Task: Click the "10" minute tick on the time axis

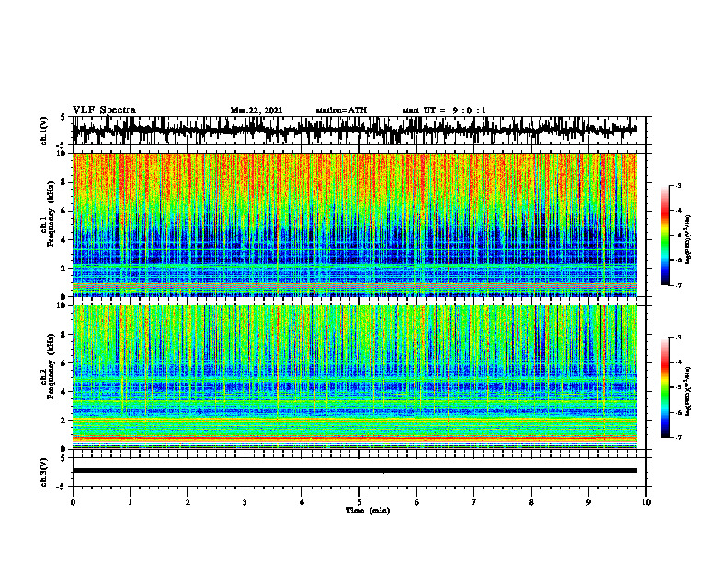Action: click(x=646, y=502)
